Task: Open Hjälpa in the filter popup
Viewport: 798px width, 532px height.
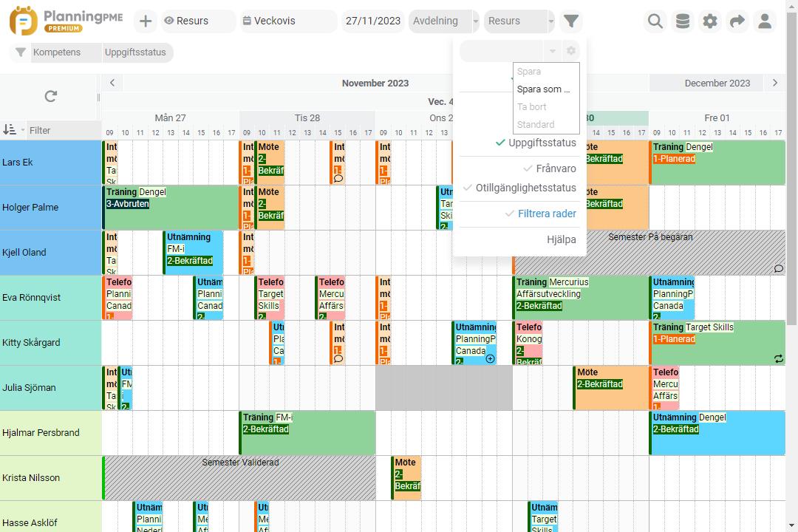Action: pyautogui.click(x=562, y=240)
